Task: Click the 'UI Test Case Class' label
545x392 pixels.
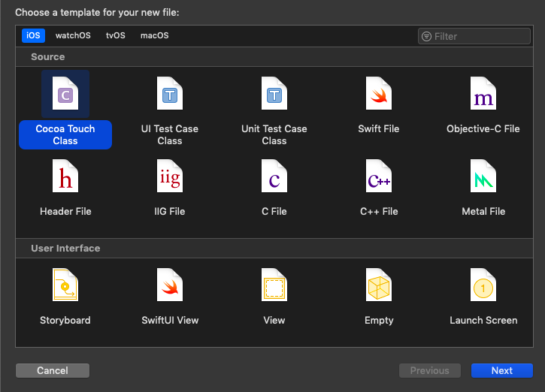Action: pyautogui.click(x=170, y=134)
